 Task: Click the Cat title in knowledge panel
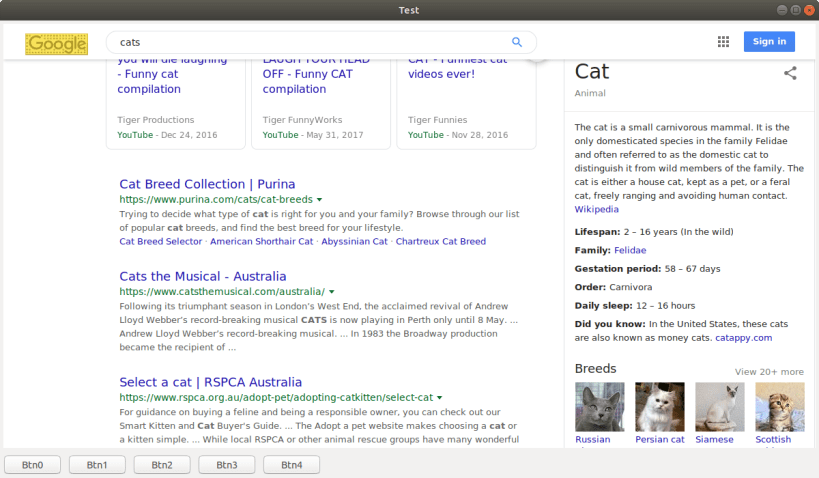[592, 72]
